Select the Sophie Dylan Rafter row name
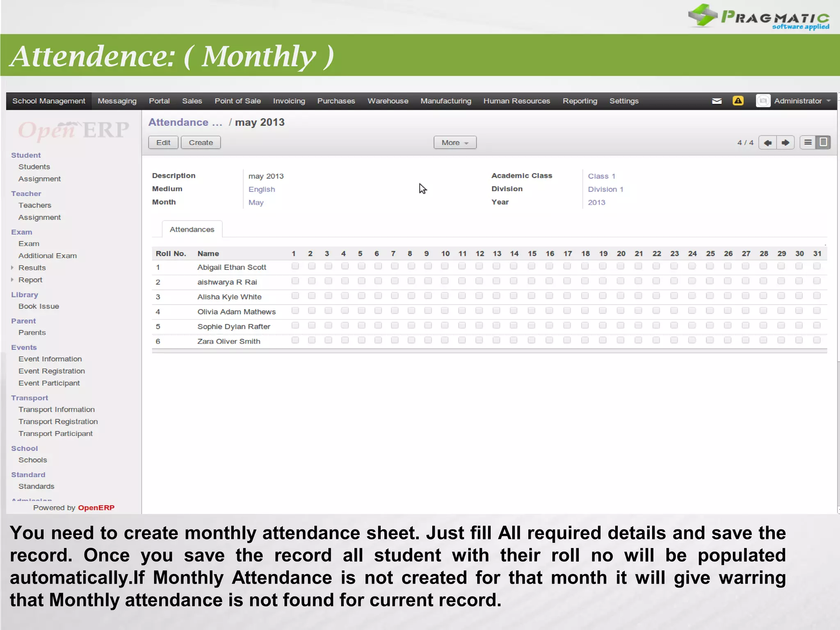Viewport: 840px width, 630px height. pyautogui.click(x=234, y=327)
